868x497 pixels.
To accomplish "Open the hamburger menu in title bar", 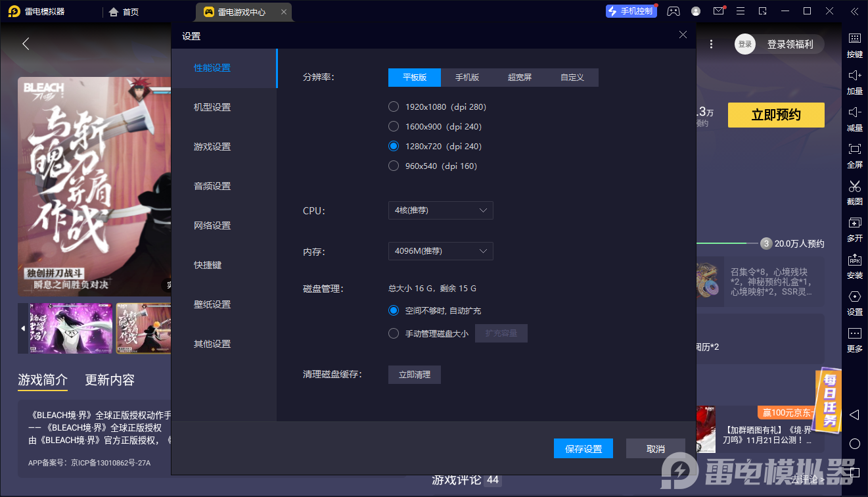I will [x=741, y=11].
